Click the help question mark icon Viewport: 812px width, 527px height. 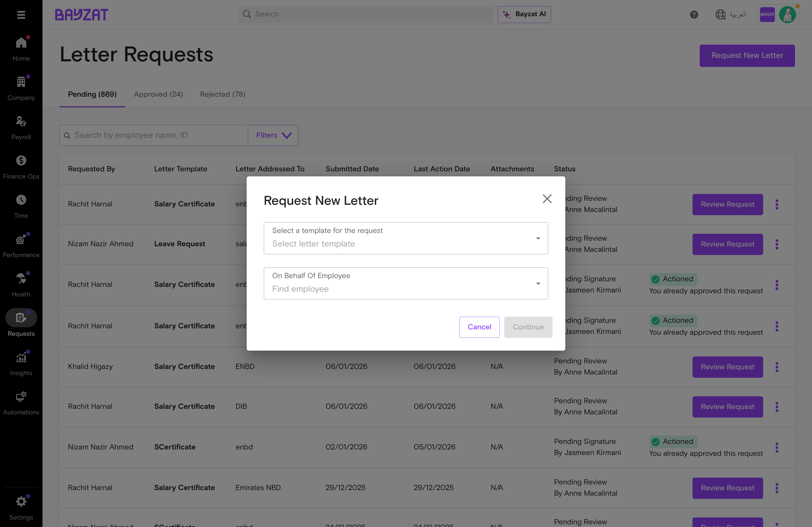(x=694, y=14)
